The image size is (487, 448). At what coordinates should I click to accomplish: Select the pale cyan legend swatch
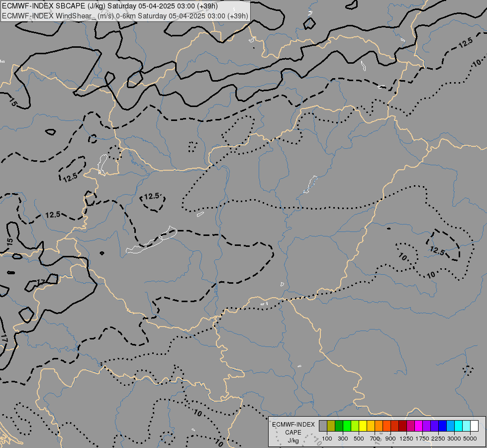click(x=466, y=426)
